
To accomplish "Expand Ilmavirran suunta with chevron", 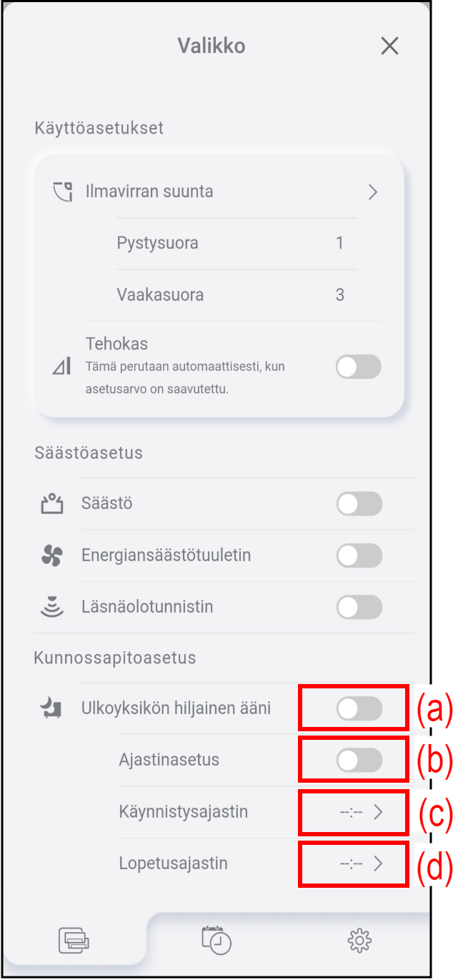I will coord(372,192).
